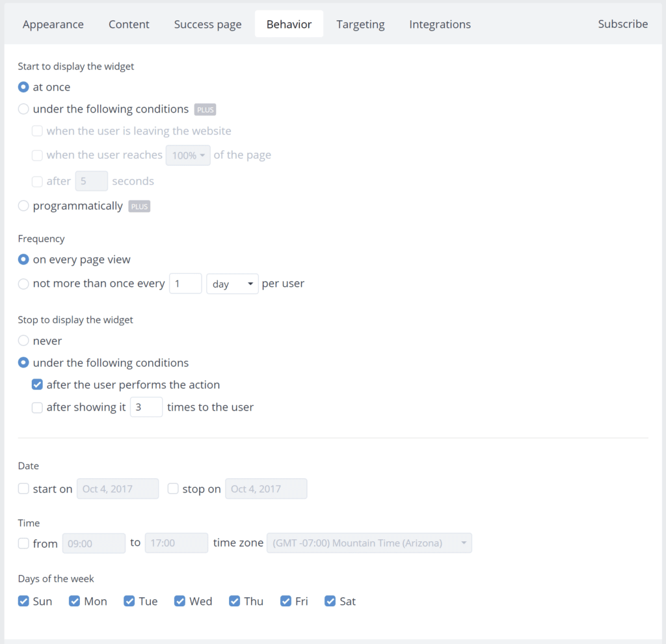Open the 100% page scroll dropdown
666x644 pixels.
click(x=188, y=155)
